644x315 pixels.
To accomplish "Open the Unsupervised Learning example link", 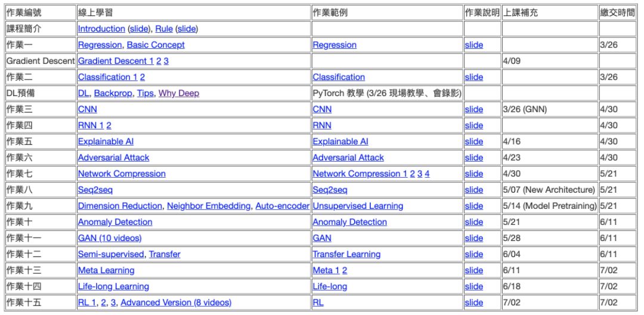I will (x=358, y=206).
